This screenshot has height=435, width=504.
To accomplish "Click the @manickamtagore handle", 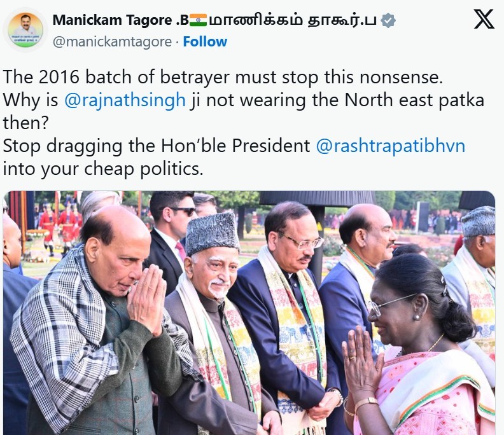I will point(112,42).
